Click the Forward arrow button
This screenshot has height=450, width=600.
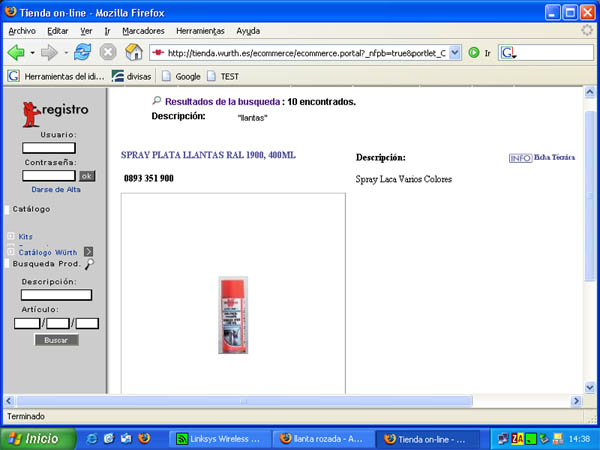pos(49,52)
